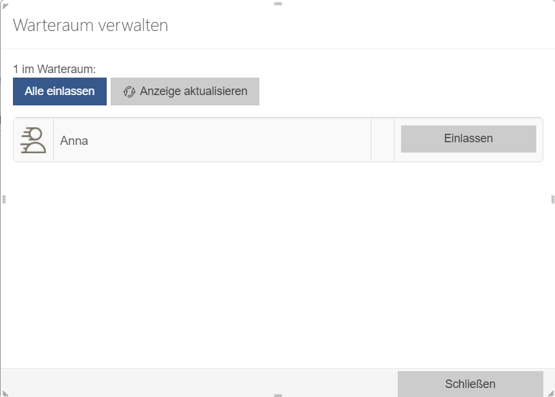Click the bottom-left corner resize grip
The width and height of the screenshot is (555, 397).
click(5, 393)
